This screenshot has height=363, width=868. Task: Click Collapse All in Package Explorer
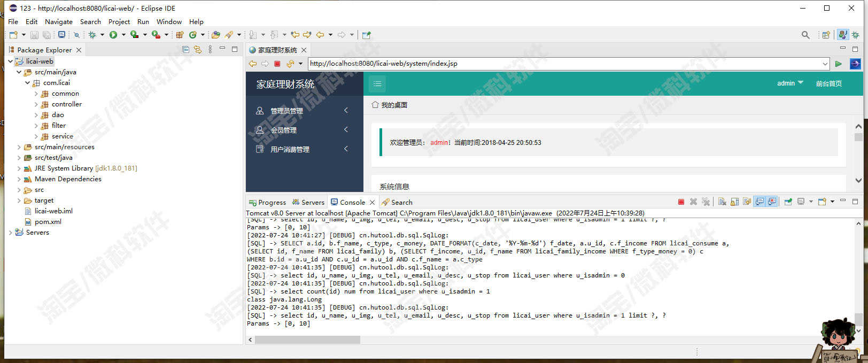pyautogui.click(x=185, y=50)
